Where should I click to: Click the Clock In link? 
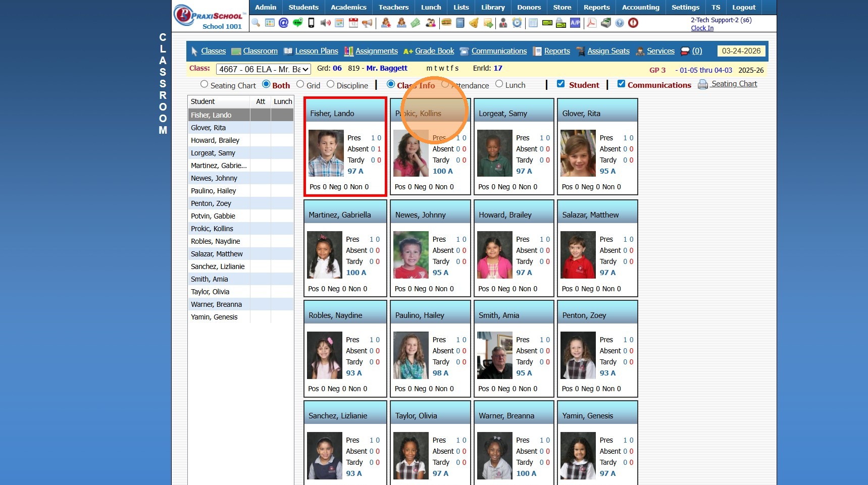tap(702, 28)
